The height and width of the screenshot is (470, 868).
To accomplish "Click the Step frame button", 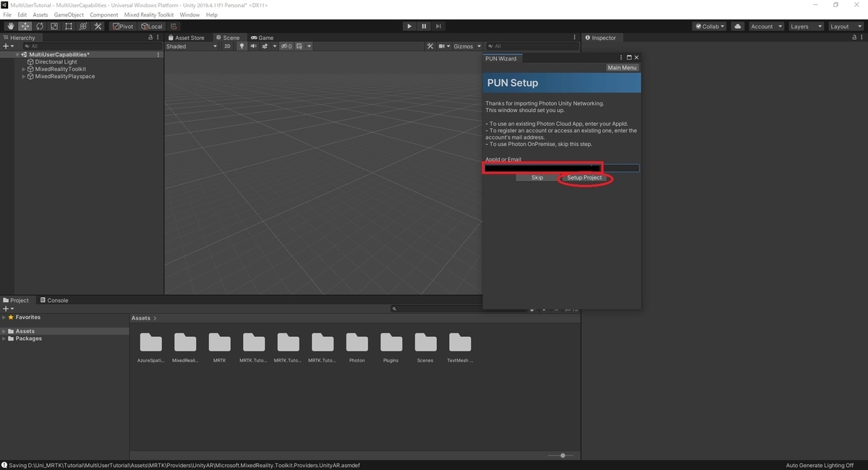I will pos(438,27).
